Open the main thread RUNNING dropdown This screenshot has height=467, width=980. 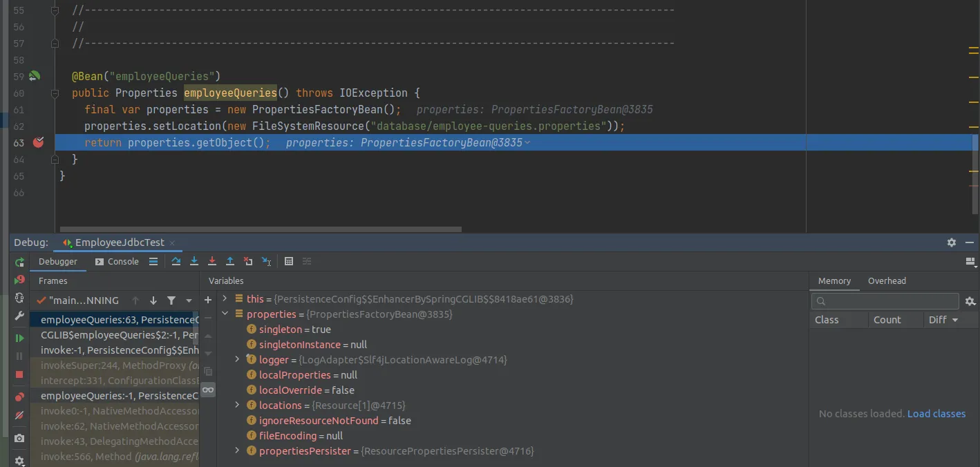(x=78, y=301)
